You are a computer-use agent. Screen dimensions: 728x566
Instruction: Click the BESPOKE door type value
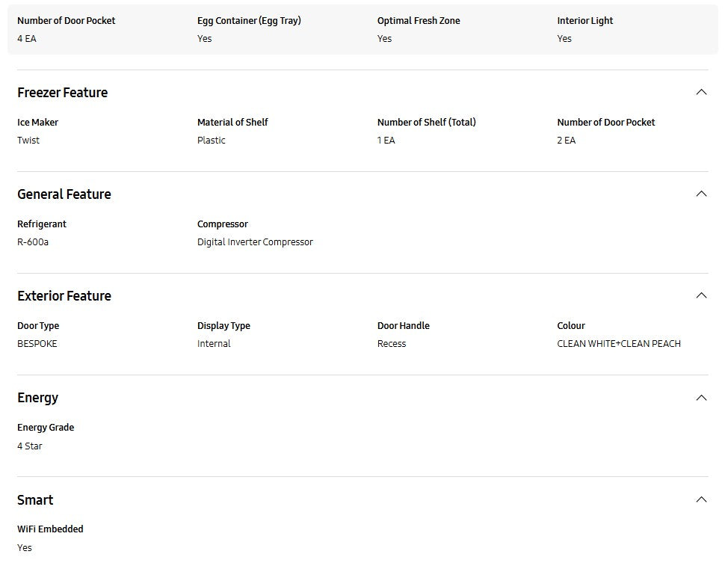37,344
